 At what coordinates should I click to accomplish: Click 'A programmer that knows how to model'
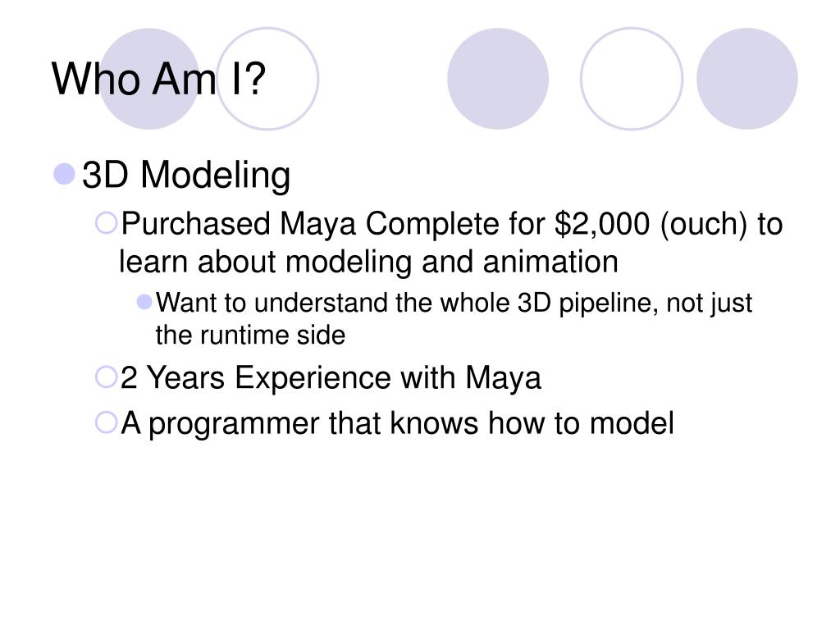pos(397,424)
